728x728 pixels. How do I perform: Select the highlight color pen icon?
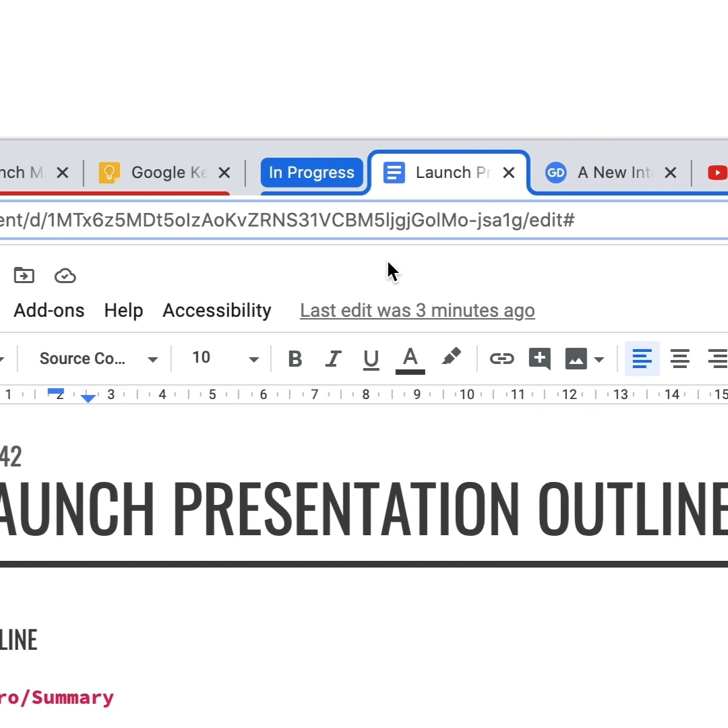click(x=451, y=357)
